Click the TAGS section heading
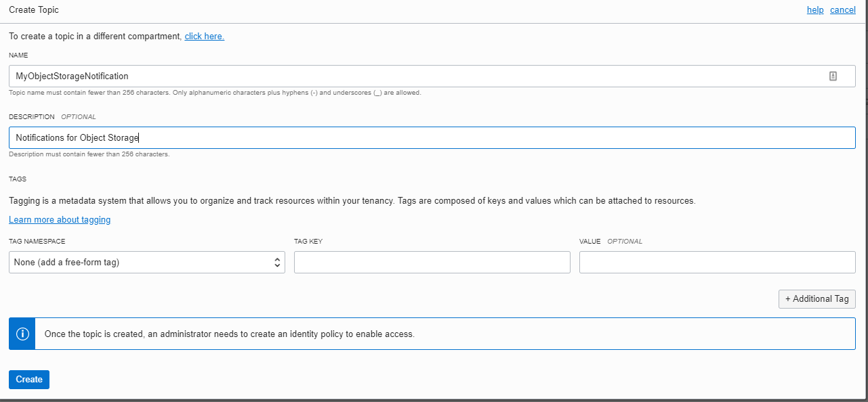The height and width of the screenshot is (402, 868). 18,179
